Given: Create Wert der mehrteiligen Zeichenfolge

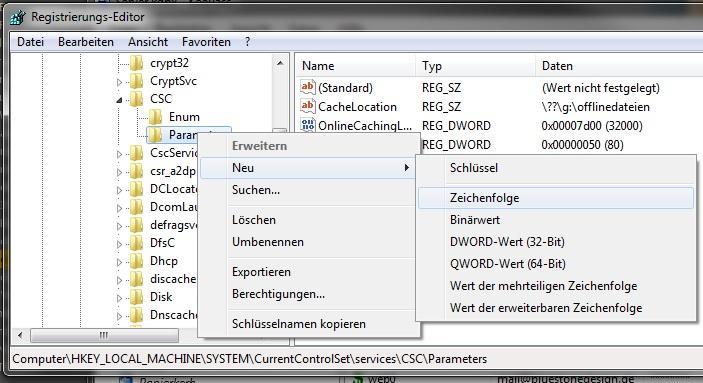Looking at the screenshot, I should click(556, 286).
